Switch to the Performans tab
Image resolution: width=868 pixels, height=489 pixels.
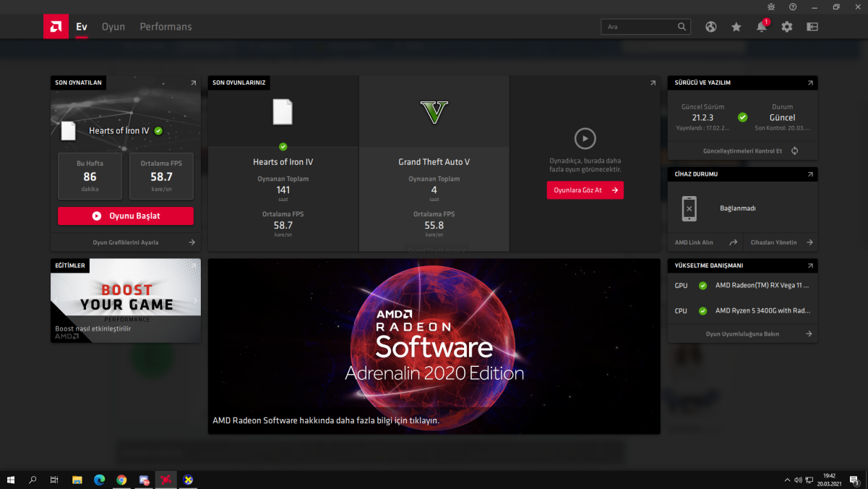click(166, 27)
